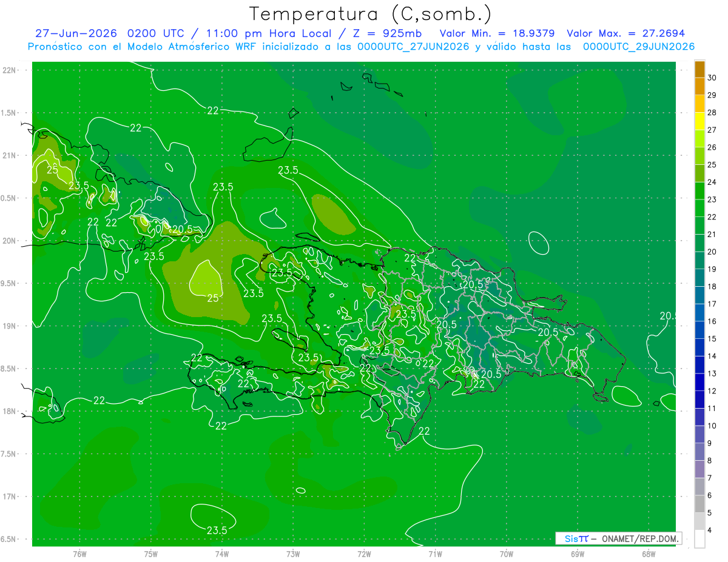Pick the orange swatch between 29 and 30
The image size is (728, 562).
700,86
